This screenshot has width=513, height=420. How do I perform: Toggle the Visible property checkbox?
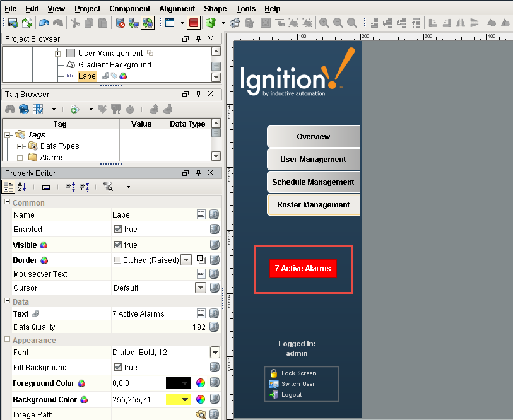(117, 245)
